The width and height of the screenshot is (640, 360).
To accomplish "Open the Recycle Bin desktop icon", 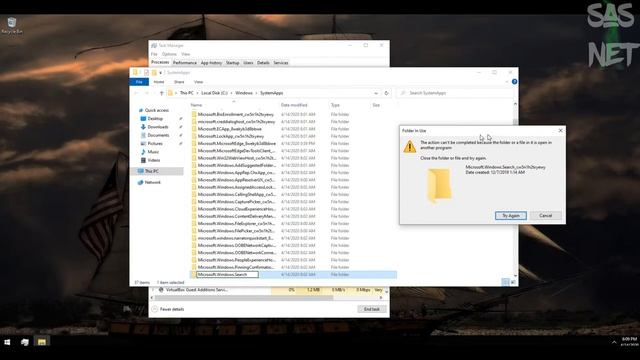I will coord(12,25).
